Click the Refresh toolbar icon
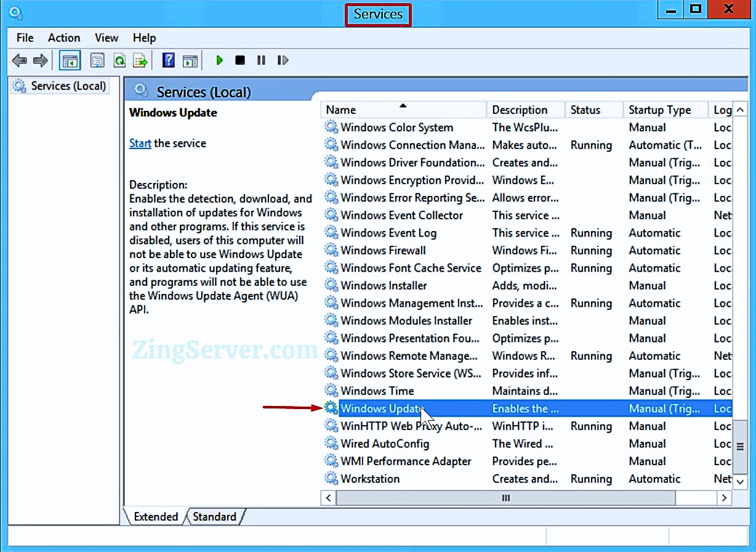This screenshot has width=756, height=552. (119, 60)
